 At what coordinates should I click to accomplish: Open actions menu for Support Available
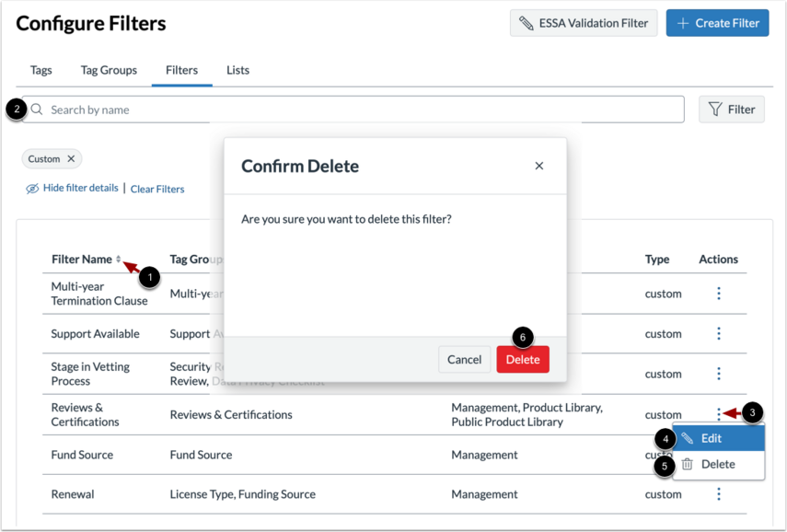pos(719,334)
